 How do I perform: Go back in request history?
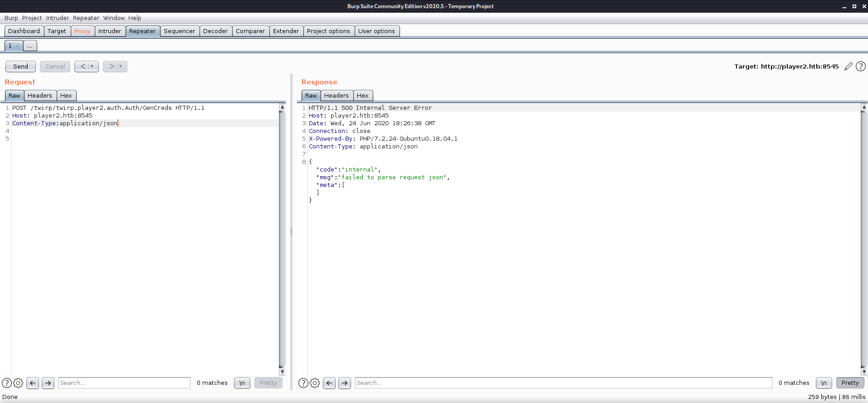83,66
